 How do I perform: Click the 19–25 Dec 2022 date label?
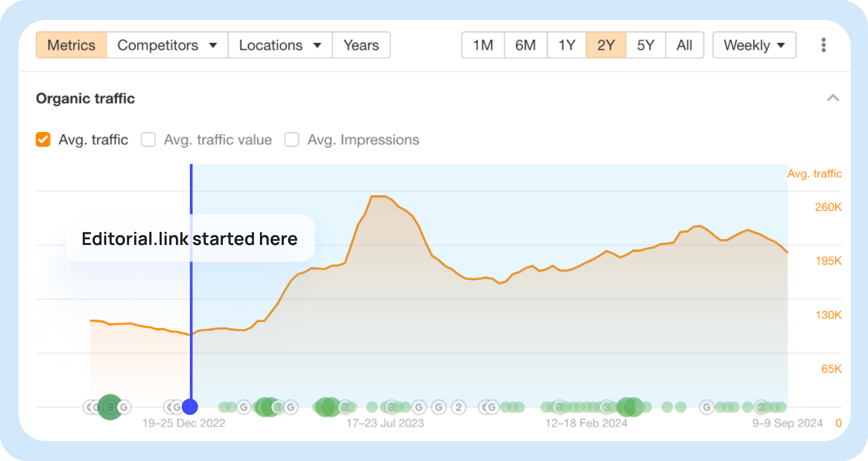point(184,423)
